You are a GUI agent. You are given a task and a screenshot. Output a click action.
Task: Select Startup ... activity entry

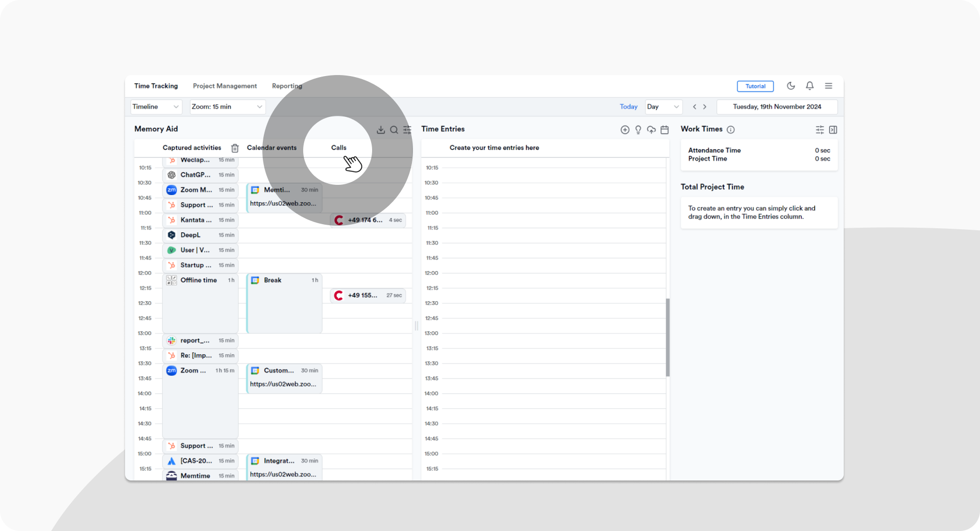point(201,265)
